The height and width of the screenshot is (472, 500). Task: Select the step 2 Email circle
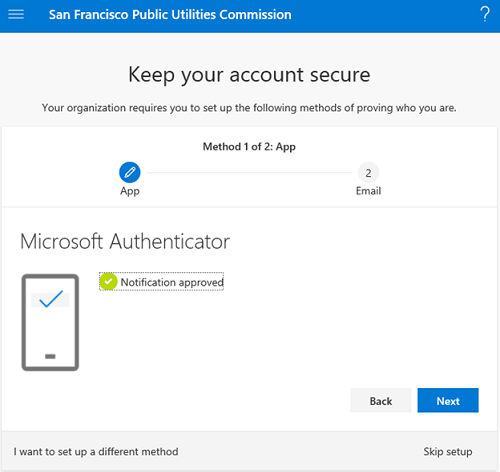pyautogui.click(x=368, y=173)
